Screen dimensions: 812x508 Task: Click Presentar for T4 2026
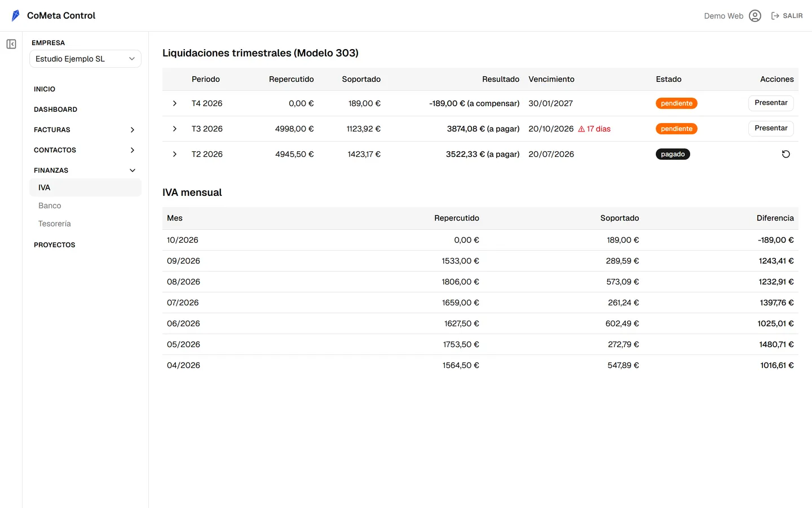click(771, 103)
